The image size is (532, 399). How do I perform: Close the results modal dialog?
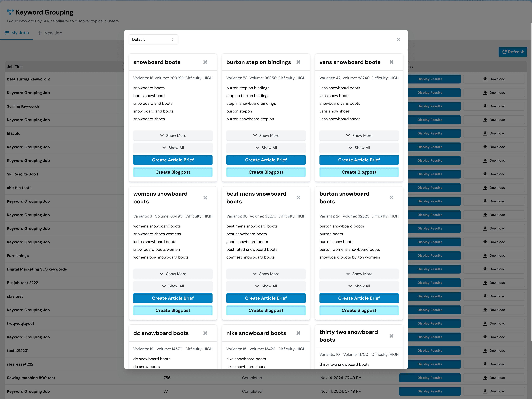pyautogui.click(x=398, y=39)
